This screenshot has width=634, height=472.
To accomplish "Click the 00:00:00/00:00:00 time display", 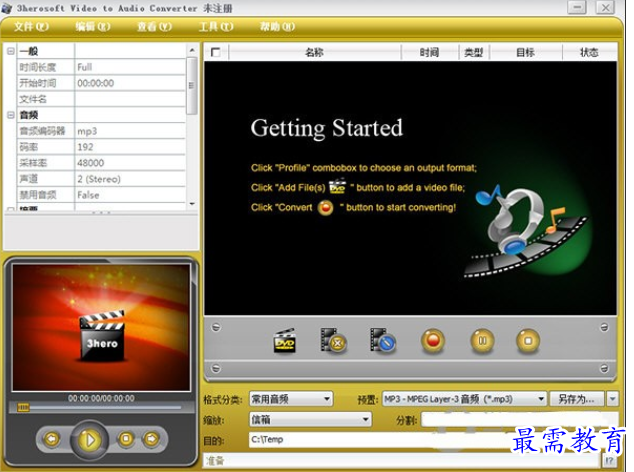I will [101, 398].
